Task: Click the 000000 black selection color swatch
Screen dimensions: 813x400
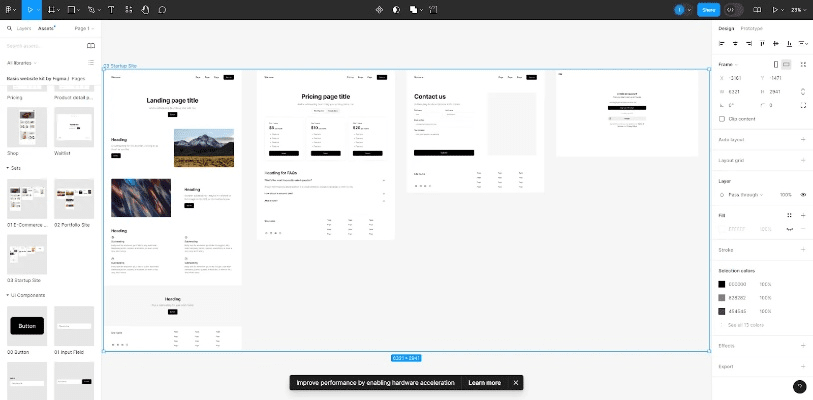Action: pos(722,284)
